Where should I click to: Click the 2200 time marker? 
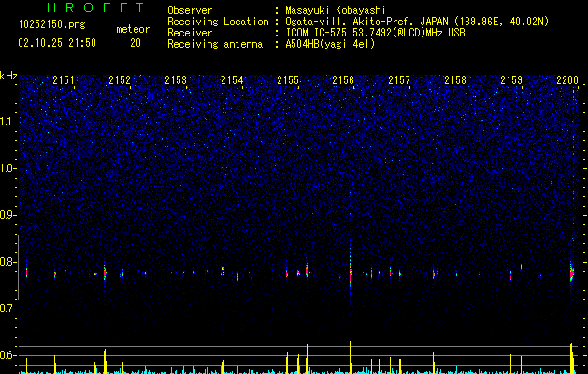click(x=567, y=79)
